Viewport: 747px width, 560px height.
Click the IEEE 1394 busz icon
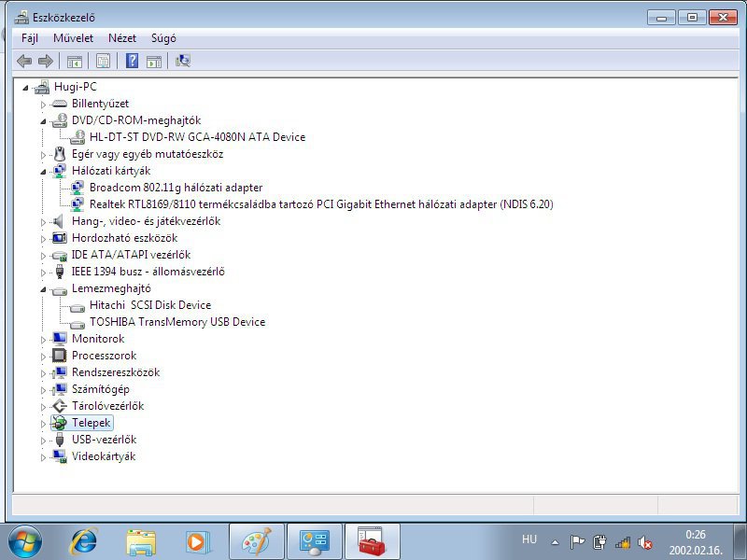tap(60, 272)
